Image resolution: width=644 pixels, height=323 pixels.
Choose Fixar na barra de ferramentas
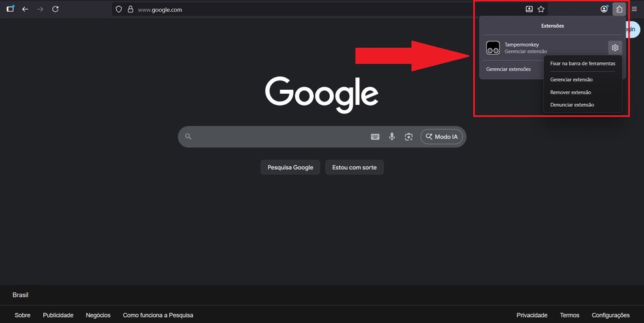point(582,64)
